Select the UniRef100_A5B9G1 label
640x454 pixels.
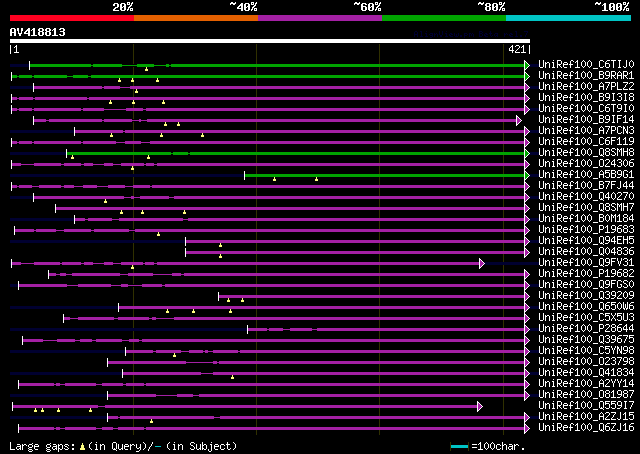pos(586,175)
